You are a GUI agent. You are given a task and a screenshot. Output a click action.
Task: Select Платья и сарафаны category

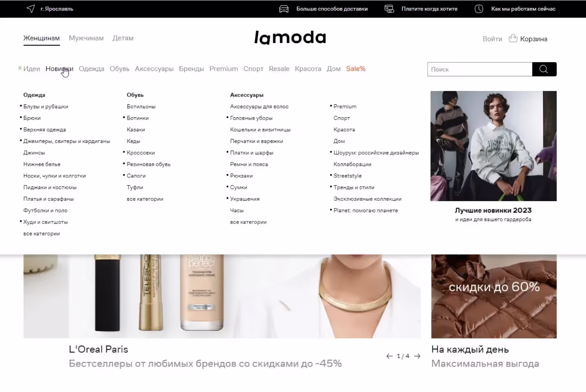(48, 199)
